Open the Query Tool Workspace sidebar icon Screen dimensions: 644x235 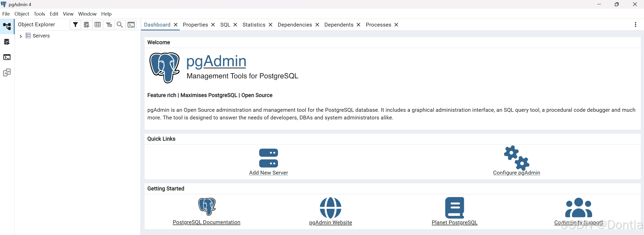(7, 42)
